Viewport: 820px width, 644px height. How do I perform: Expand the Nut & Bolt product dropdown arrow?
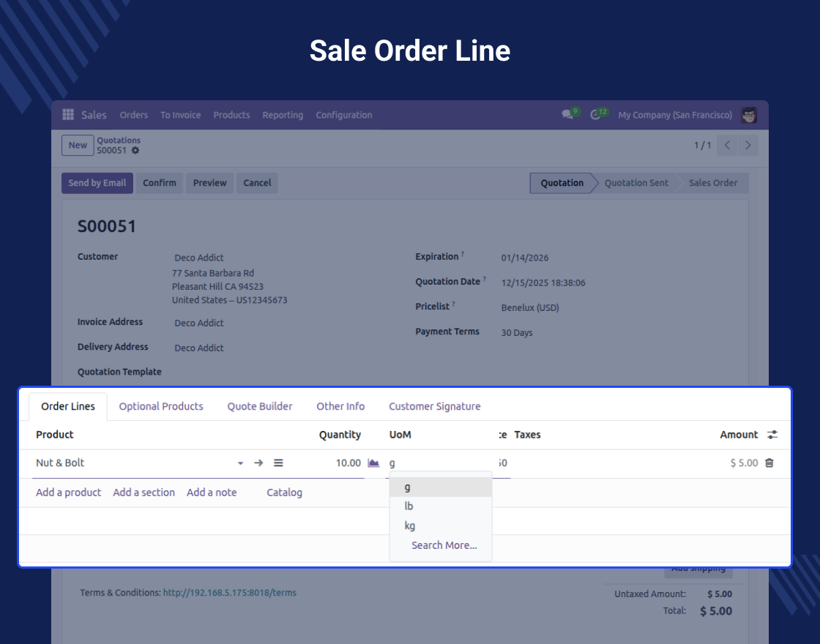(240, 463)
